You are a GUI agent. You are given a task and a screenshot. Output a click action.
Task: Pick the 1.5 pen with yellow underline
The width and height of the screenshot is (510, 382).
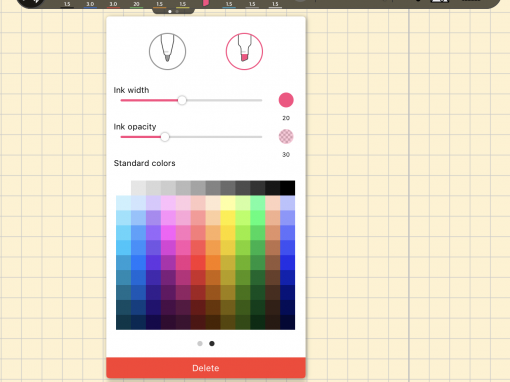click(182, 4)
